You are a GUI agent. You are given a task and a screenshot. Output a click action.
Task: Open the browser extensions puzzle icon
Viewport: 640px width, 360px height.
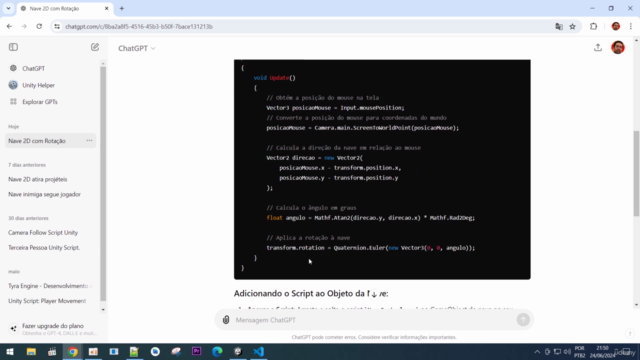(x=593, y=27)
